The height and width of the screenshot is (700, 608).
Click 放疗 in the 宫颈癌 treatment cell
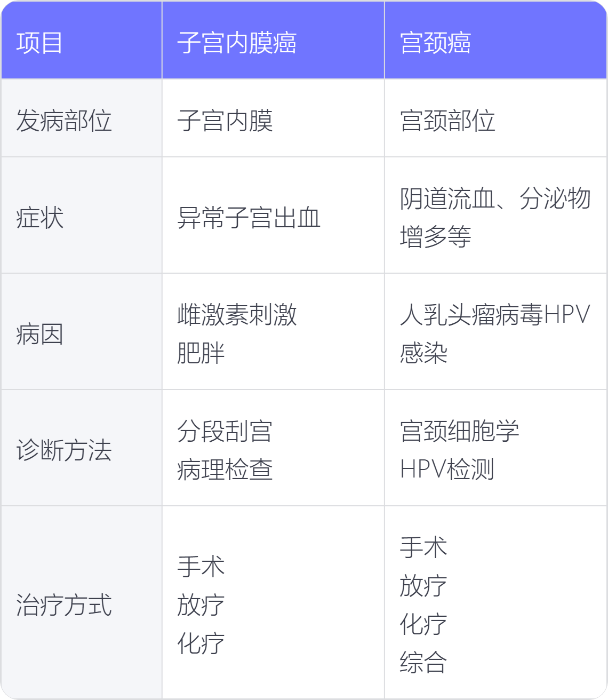click(423, 586)
